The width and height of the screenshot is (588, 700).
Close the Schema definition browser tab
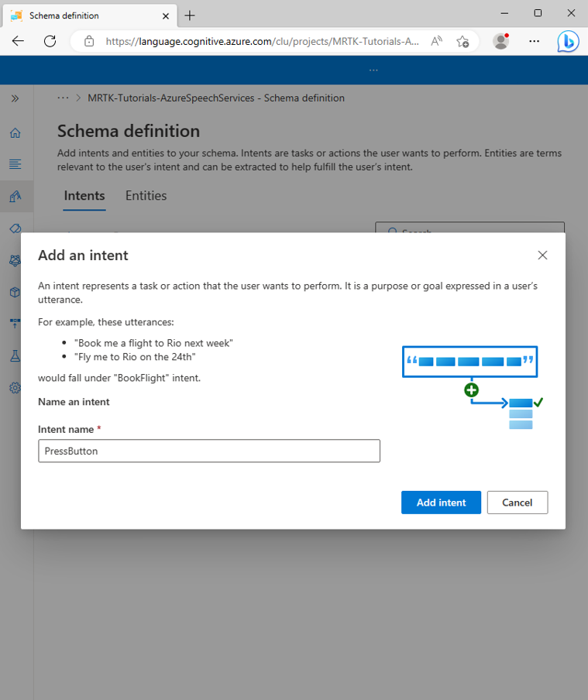(166, 15)
